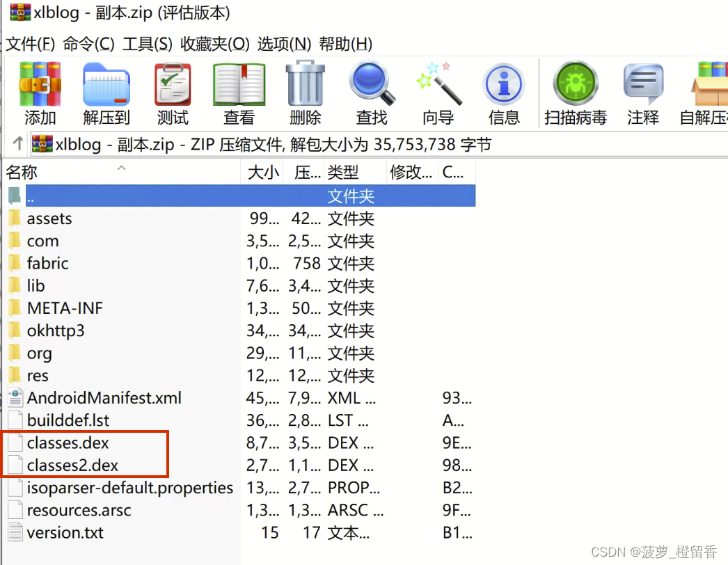The image size is (728, 565).
Task: Click the com folder icon
Action: click(15, 241)
